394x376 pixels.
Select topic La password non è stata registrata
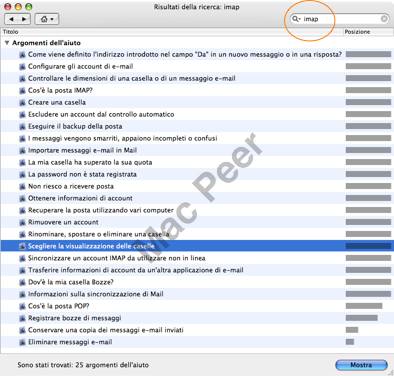[x=82, y=174]
